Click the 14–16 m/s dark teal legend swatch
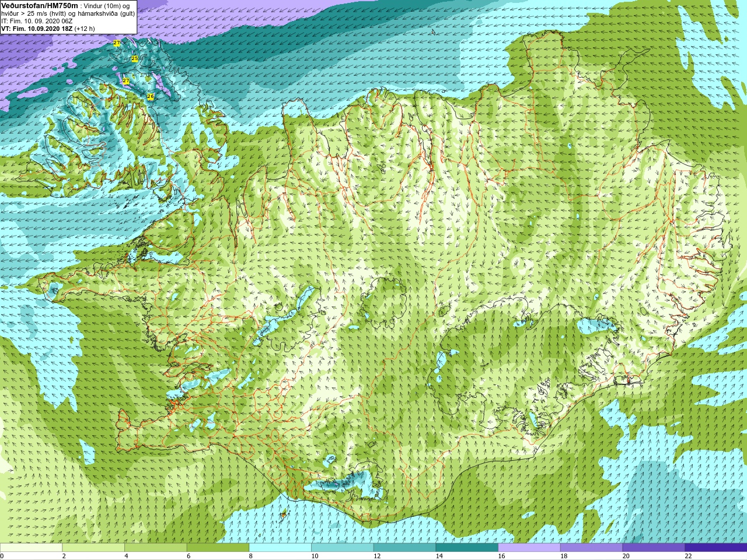 tap(467, 548)
